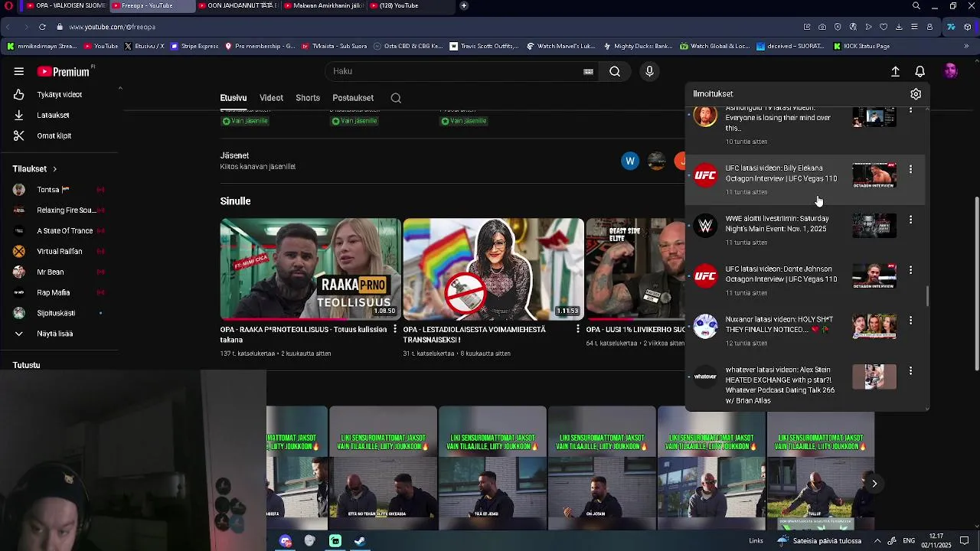Image resolution: width=980 pixels, height=551 pixels.
Task: Open options for Nuxanor notification
Action: 910,321
